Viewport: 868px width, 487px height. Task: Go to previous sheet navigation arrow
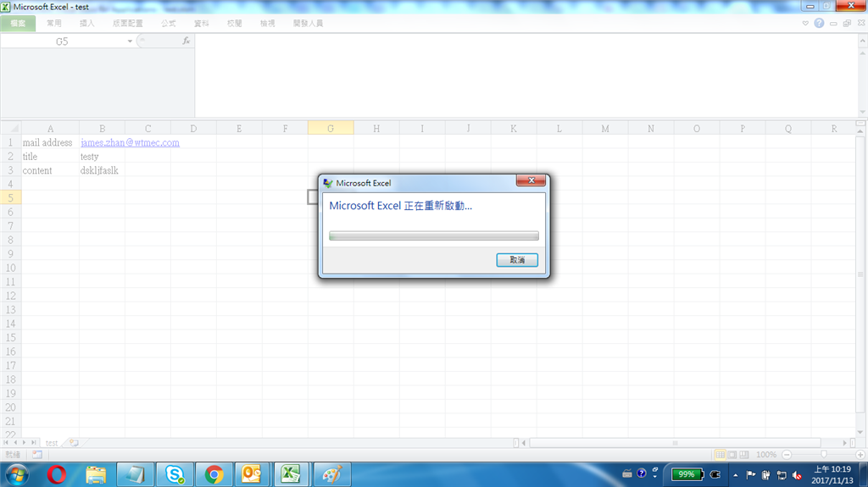[x=15, y=443]
